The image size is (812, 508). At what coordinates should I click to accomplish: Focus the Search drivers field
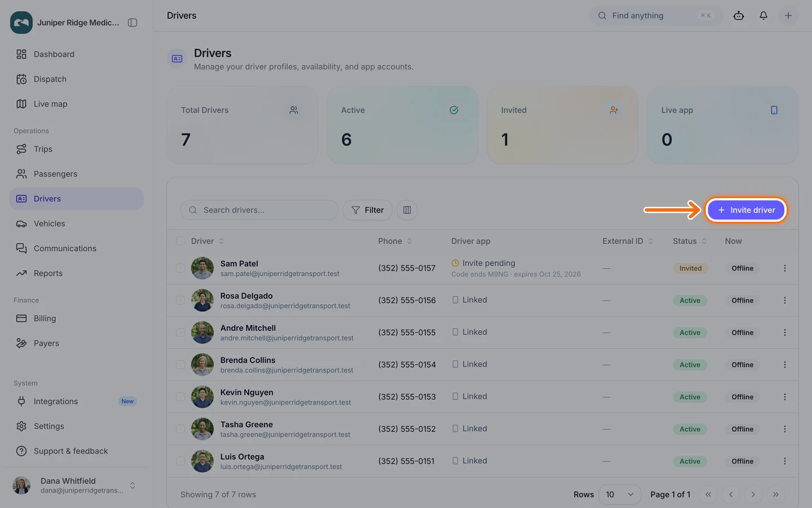259,210
